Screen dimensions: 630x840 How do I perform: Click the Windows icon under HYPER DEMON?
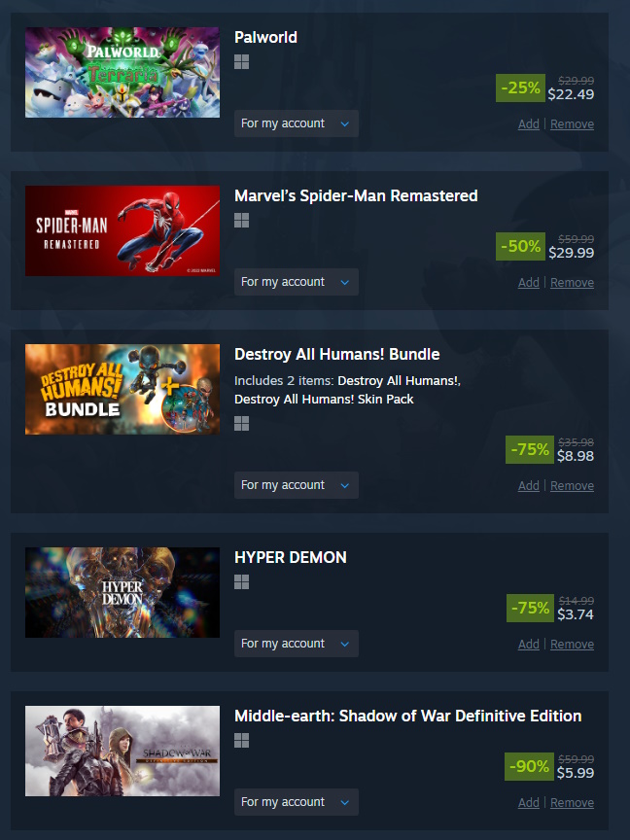click(242, 581)
